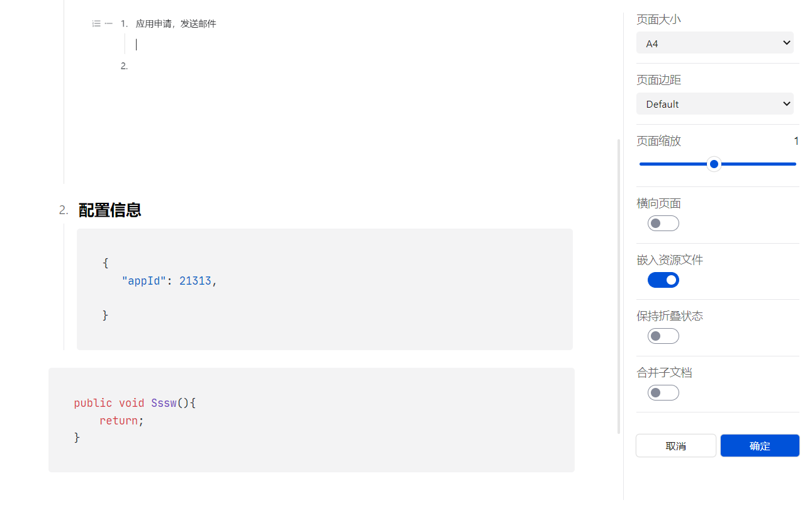
Task: Click the "appId": 21313 line in JSON block
Action: click(x=169, y=281)
